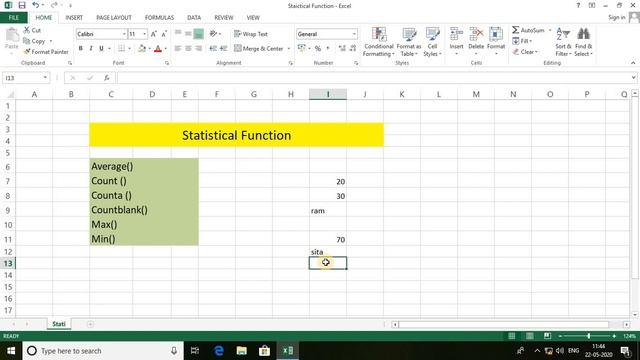The height and width of the screenshot is (360, 640).
Task: Decrease font size with the small A
Action: click(x=164, y=34)
